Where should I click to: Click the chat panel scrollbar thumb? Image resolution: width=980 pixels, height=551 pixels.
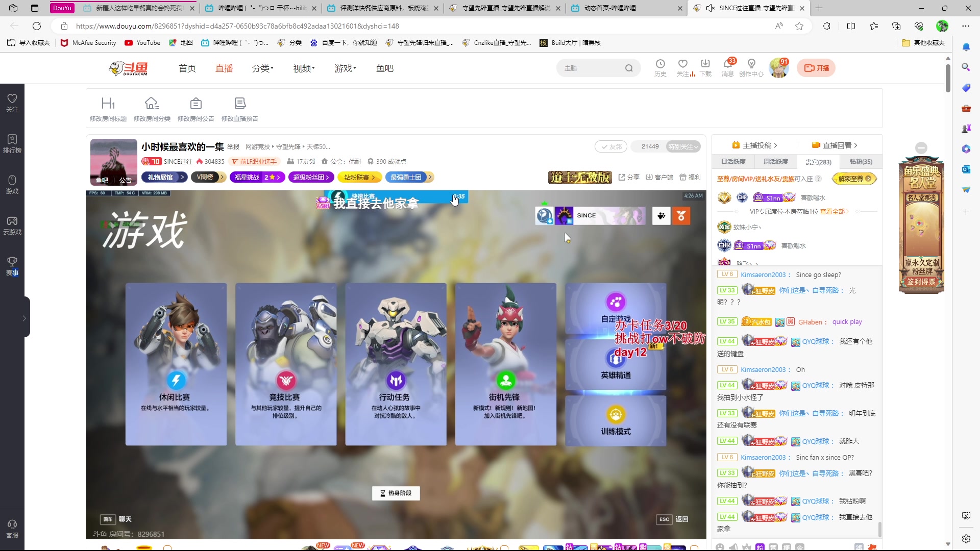(879, 529)
